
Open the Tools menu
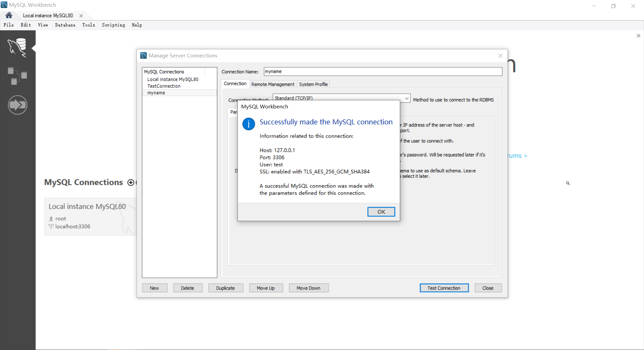click(89, 25)
